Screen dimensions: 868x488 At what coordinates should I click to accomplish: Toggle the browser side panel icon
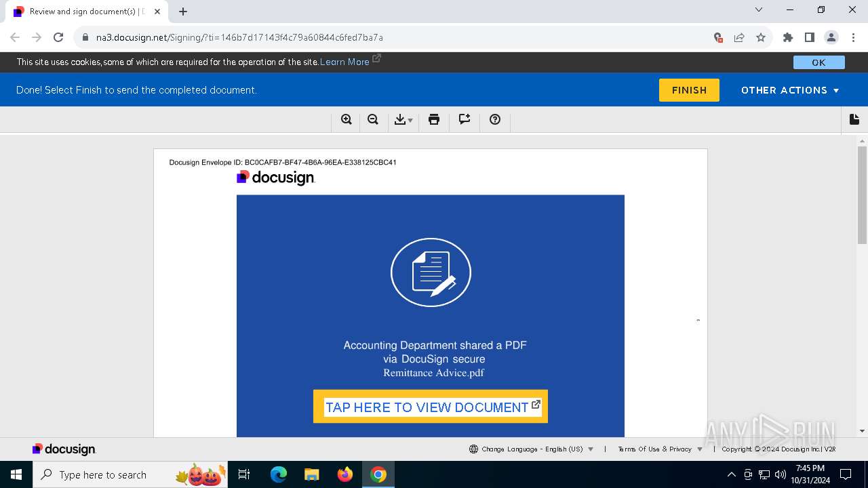[x=809, y=37]
